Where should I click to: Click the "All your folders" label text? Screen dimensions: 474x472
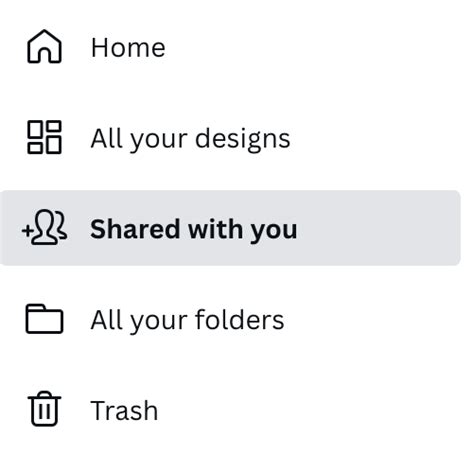(187, 321)
